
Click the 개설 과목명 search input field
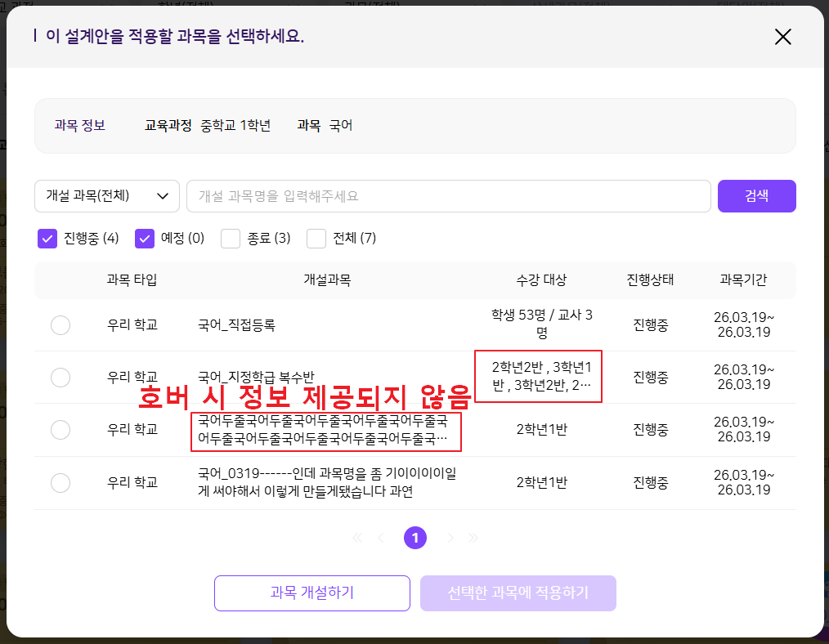pyautogui.click(x=448, y=196)
